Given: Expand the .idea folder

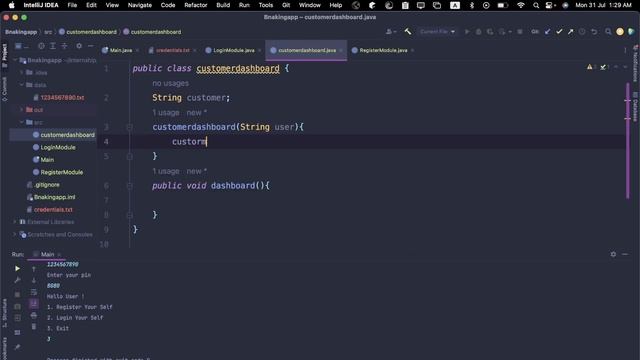Looking at the screenshot, I should [x=22, y=72].
